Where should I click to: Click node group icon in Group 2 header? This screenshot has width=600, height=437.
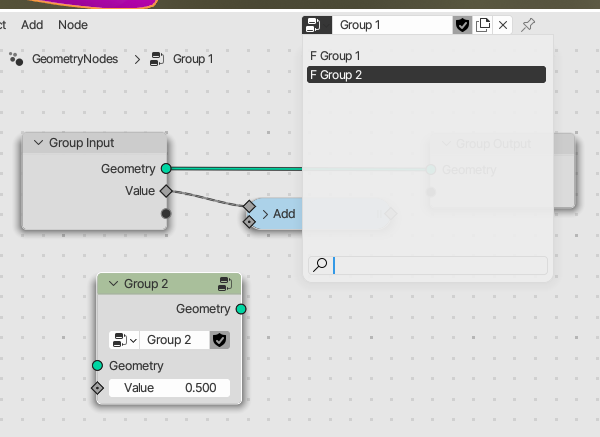(x=225, y=284)
